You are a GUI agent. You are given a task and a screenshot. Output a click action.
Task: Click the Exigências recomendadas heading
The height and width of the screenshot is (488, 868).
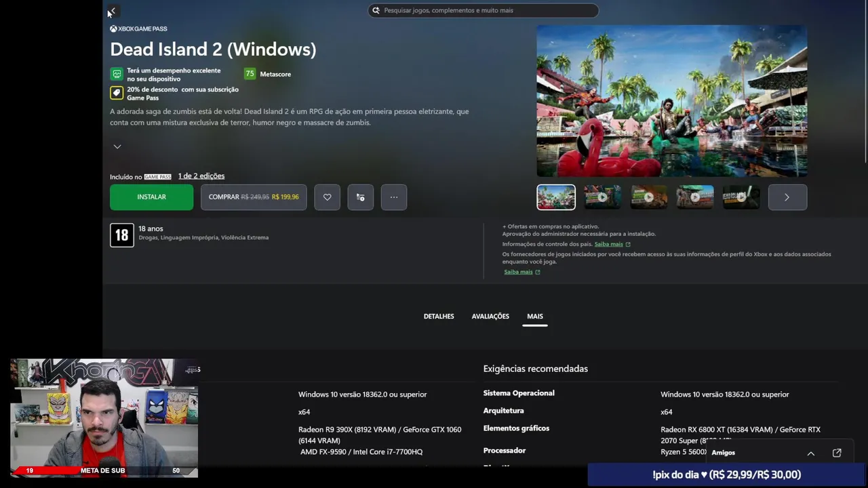[536, 369]
